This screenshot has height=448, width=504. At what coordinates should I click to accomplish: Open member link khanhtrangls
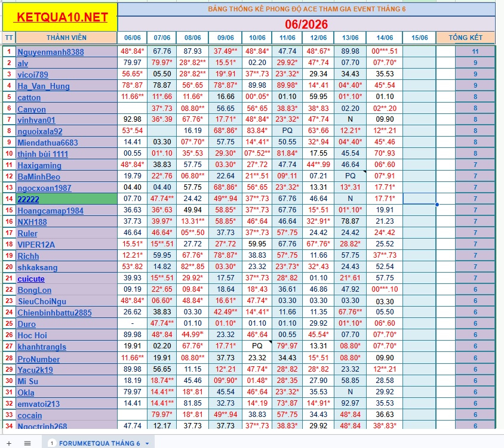pyautogui.click(x=42, y=347)
